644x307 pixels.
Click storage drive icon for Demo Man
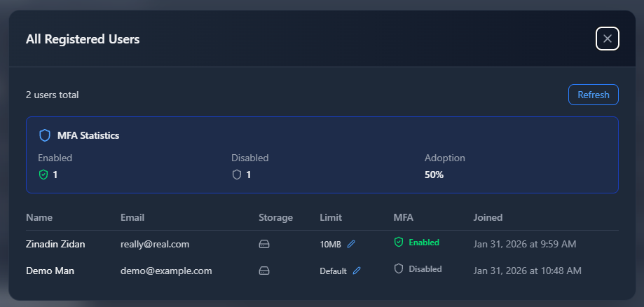coord(264,271)
